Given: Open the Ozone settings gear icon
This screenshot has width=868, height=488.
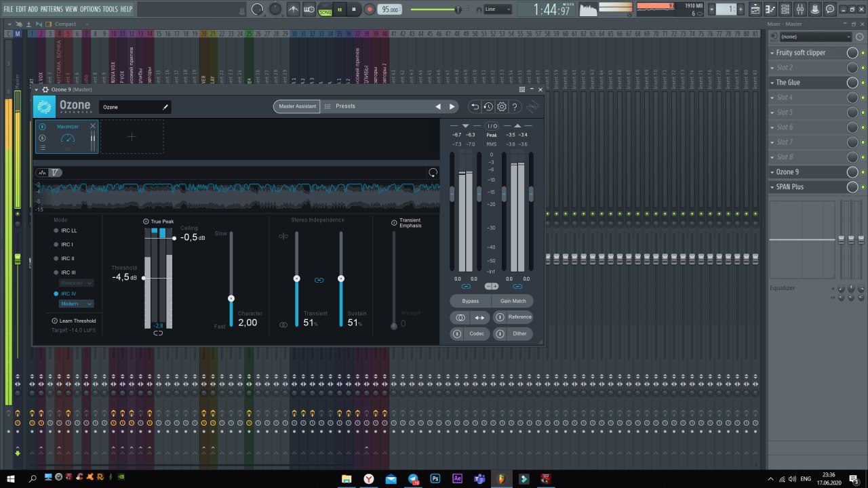Looking at the screenshot, I should (502, 106).
